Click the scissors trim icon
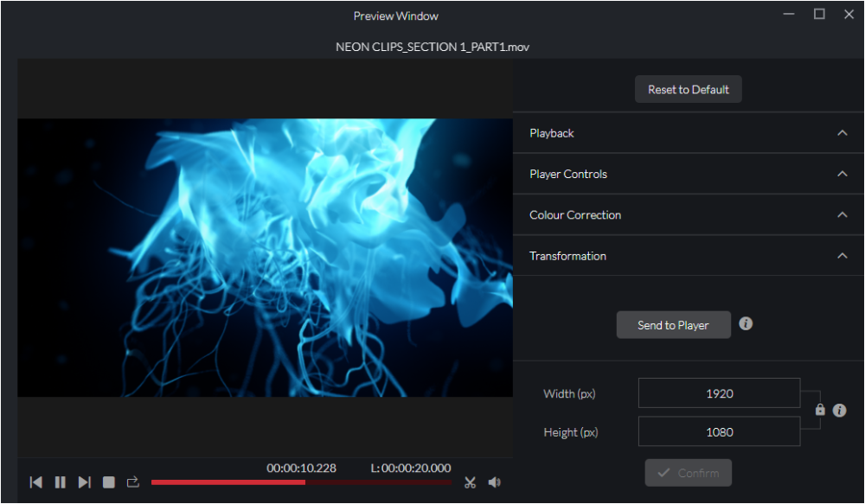865x504 pixels. (x=470, y=482)
